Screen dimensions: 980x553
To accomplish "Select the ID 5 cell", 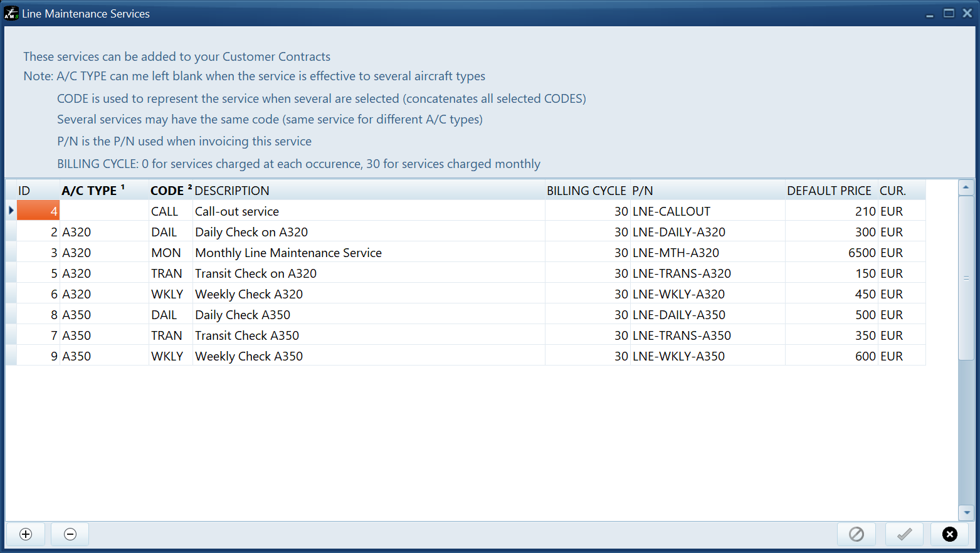I will (38, 273).
